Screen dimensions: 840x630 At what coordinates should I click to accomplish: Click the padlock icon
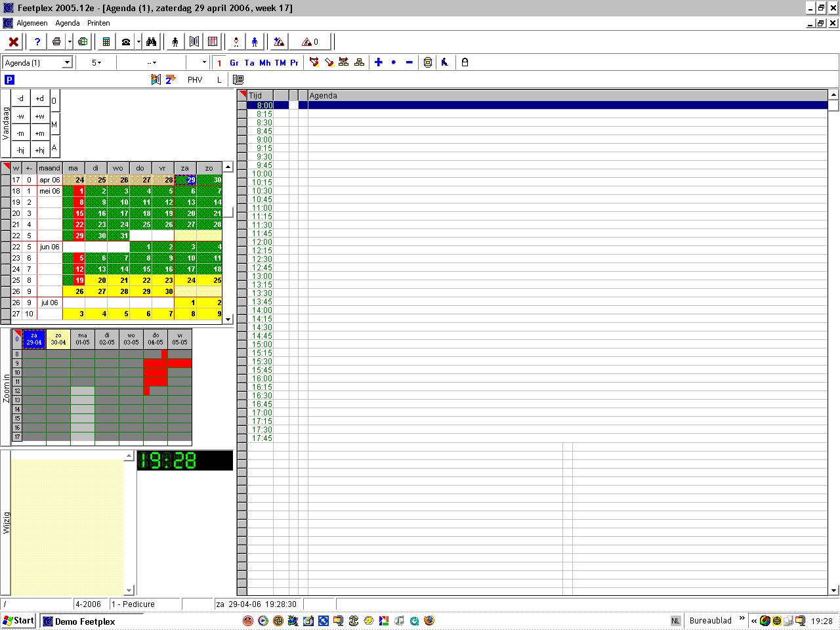pyautogui.click(x=465, y=62)
